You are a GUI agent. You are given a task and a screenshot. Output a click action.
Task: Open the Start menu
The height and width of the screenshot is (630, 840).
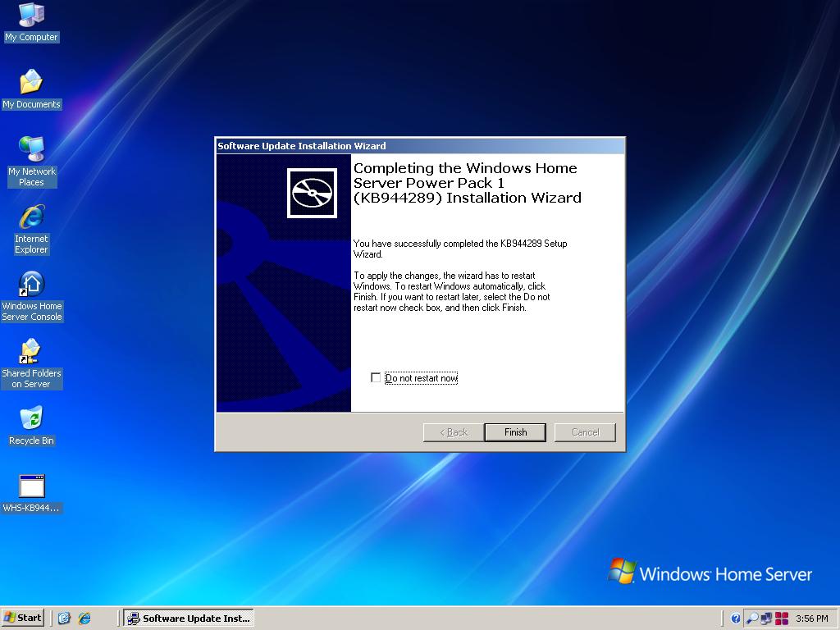pyautogui.click(x=23, y=618)
